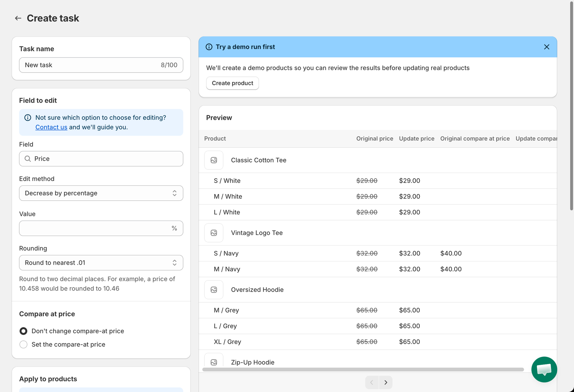The width and height of the screenshot is (574, 392).
Task: Click the S / White variant row
Action: [378, 181]
